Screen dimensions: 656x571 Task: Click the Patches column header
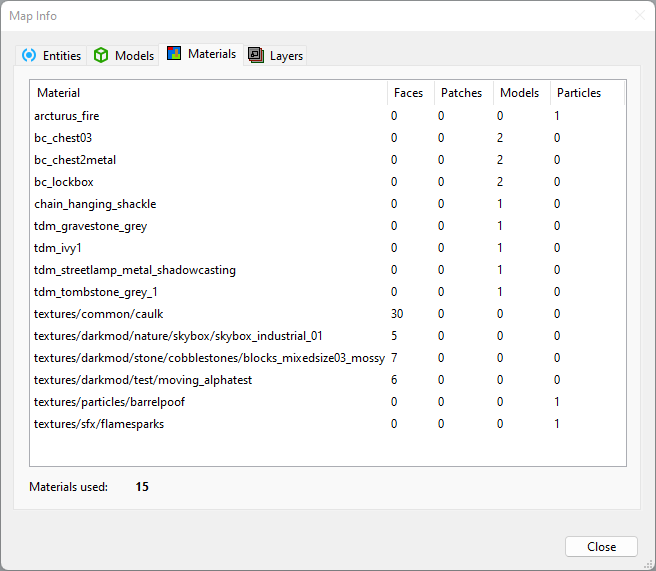[x=461, y=93]
